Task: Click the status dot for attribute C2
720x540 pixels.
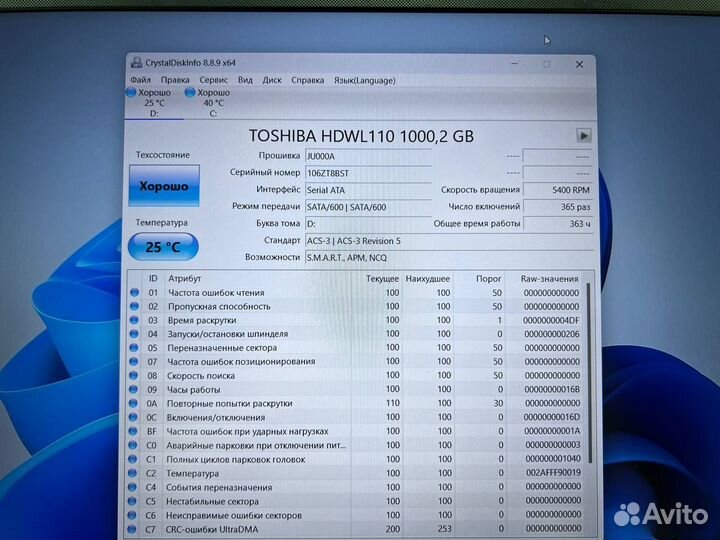Action: tap(132, 473)
